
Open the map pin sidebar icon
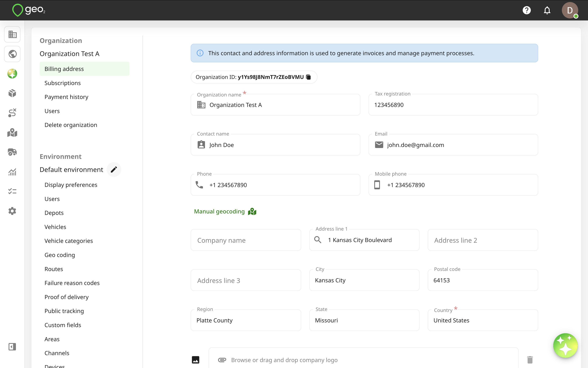(x=12, y=133)
